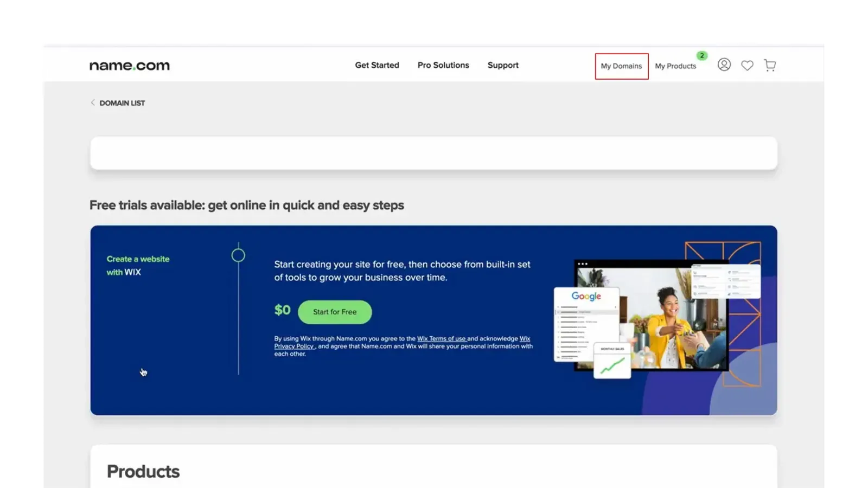This screenshot has width=868, height=488.
Task: Open the Support menu
Action: (503, 65)
